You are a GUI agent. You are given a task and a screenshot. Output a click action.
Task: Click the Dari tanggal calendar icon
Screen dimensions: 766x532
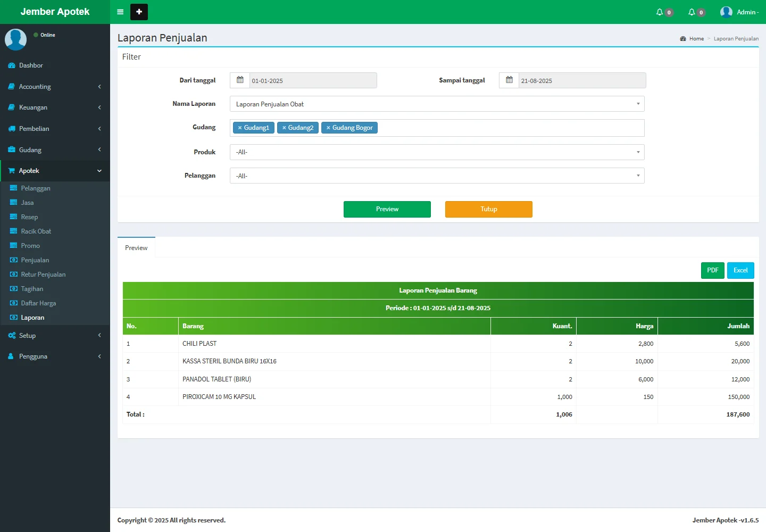pyautogui.click(x=240, y=80)
